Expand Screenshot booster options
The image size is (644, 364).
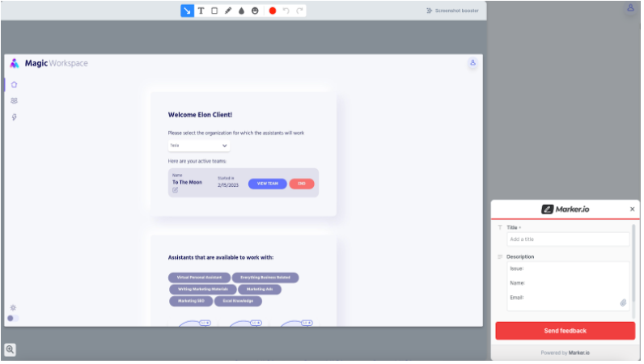452,11
